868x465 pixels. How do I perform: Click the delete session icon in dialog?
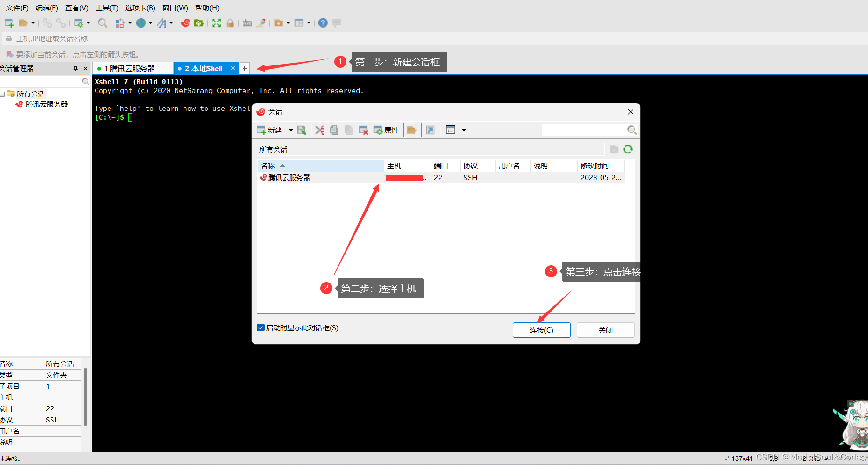pos(363,130)
